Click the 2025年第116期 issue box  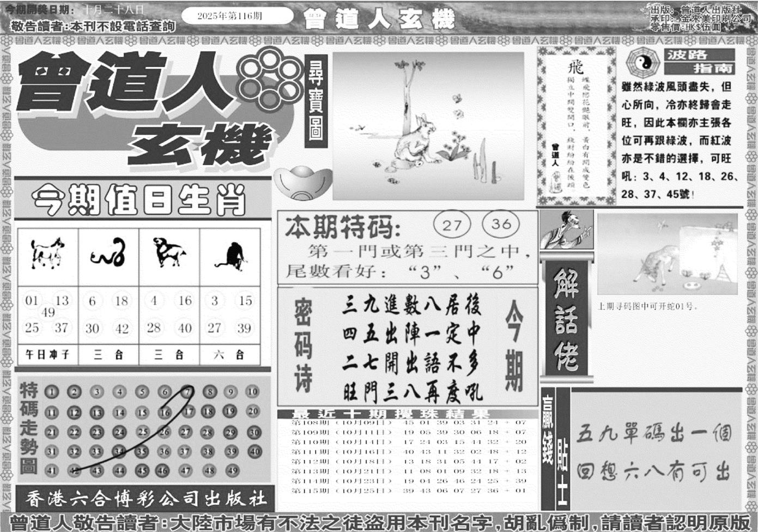tap(237, 16)
